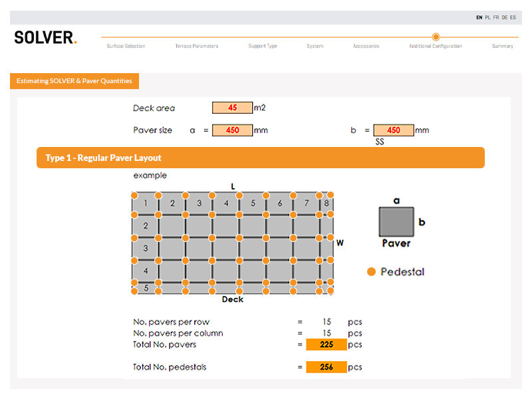Go to the Terrace Parameters step

click(197, 46)
